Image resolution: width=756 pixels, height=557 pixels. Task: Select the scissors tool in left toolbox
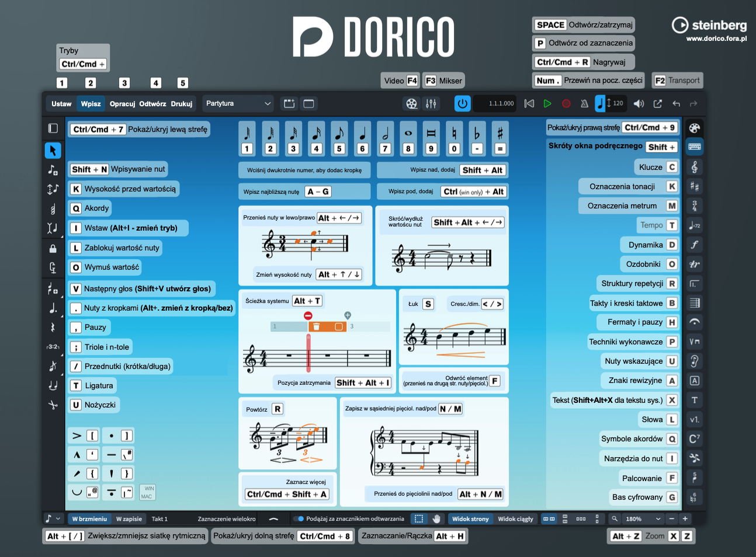tap(53, 405)
